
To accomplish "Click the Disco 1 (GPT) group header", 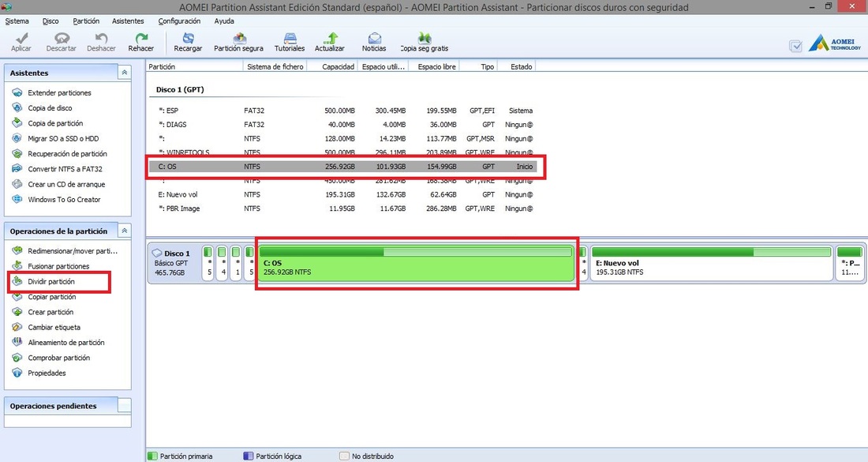I will coord(180,89).
